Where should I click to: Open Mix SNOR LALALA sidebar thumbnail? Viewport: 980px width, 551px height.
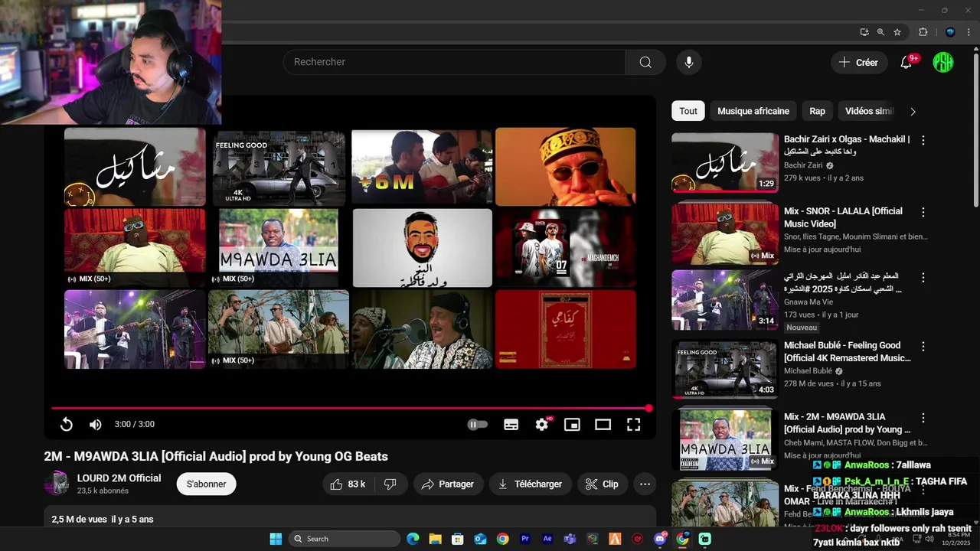tap(725, 233)
